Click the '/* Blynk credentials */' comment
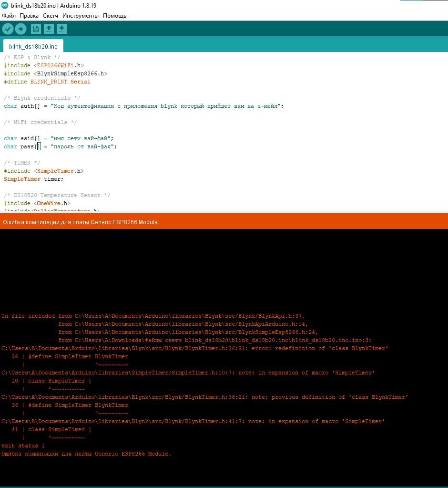 coord(42,98)
